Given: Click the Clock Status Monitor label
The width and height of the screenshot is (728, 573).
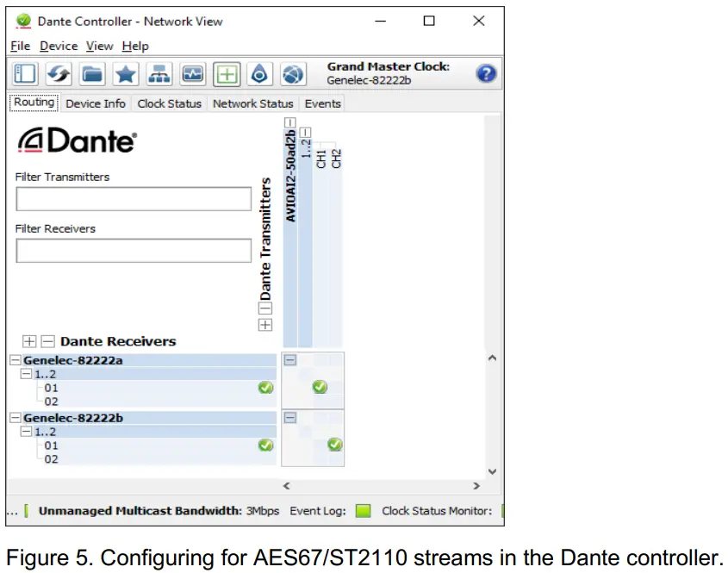Looking at the screenshot, I should point(437,511).
